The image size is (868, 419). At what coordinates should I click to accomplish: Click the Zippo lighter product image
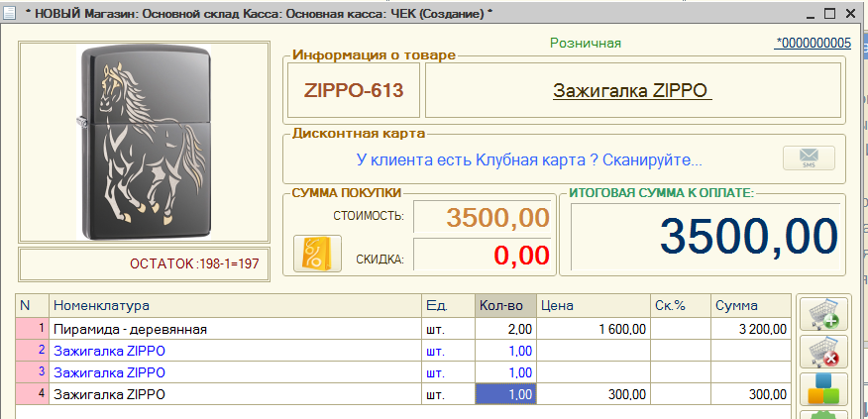pyautogui.click(x=145, y=143)
